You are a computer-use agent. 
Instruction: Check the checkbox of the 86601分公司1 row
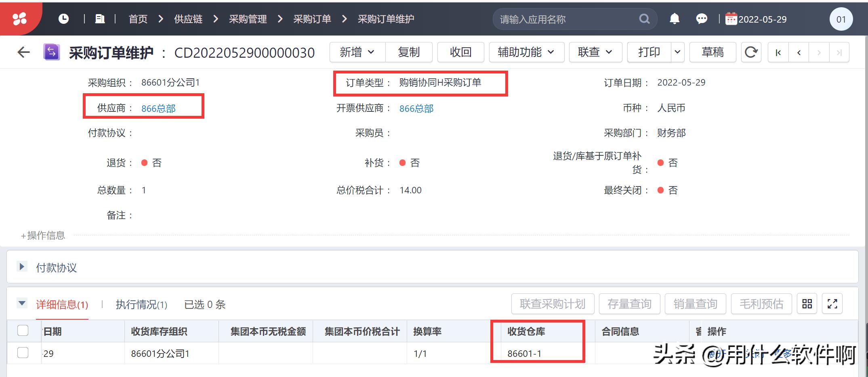point(23,352)
